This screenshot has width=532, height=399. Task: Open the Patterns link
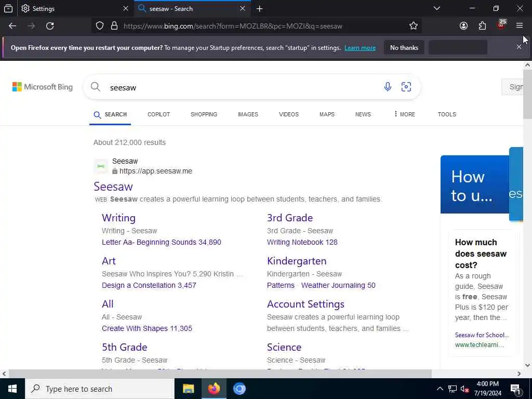281,285
